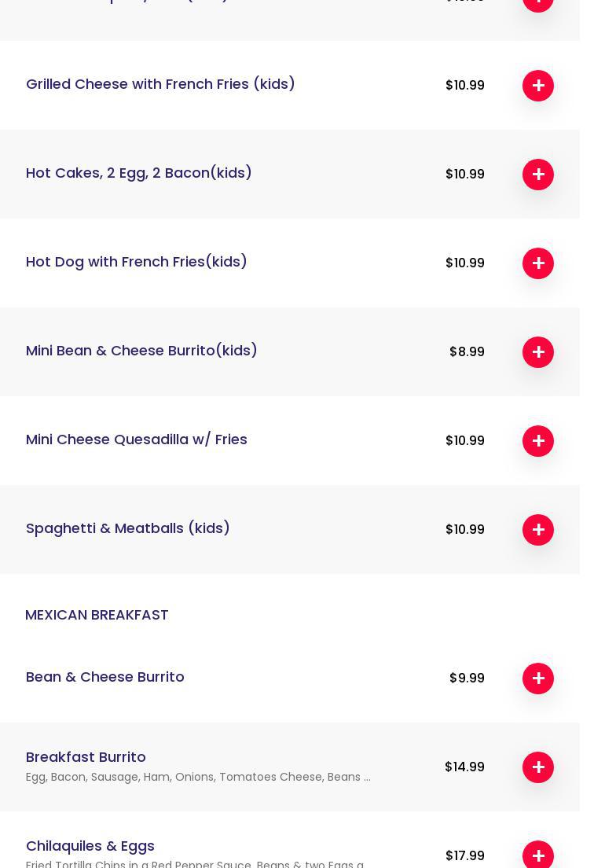605x868 pixels.
Task: Add Chilaquiles & Eggs to cart
Action: point(538,855)
